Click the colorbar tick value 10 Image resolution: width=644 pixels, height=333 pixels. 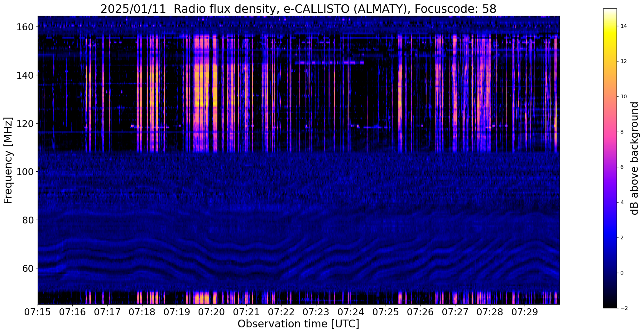click(x=624, y=97)
